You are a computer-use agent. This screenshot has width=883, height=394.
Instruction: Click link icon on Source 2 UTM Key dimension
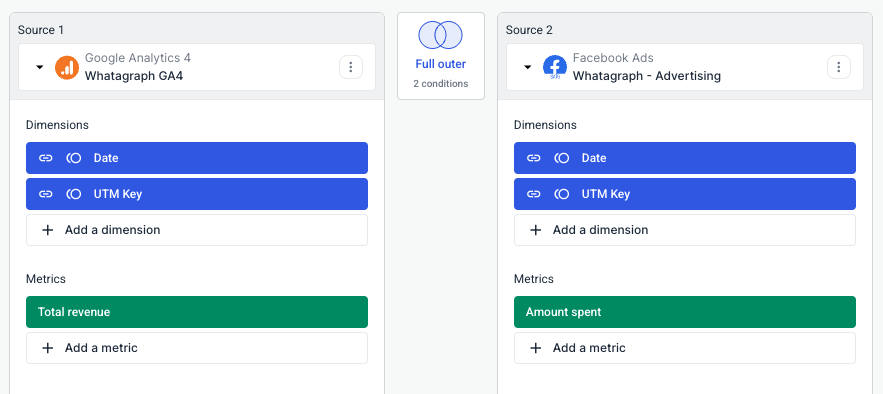(533, 194)
